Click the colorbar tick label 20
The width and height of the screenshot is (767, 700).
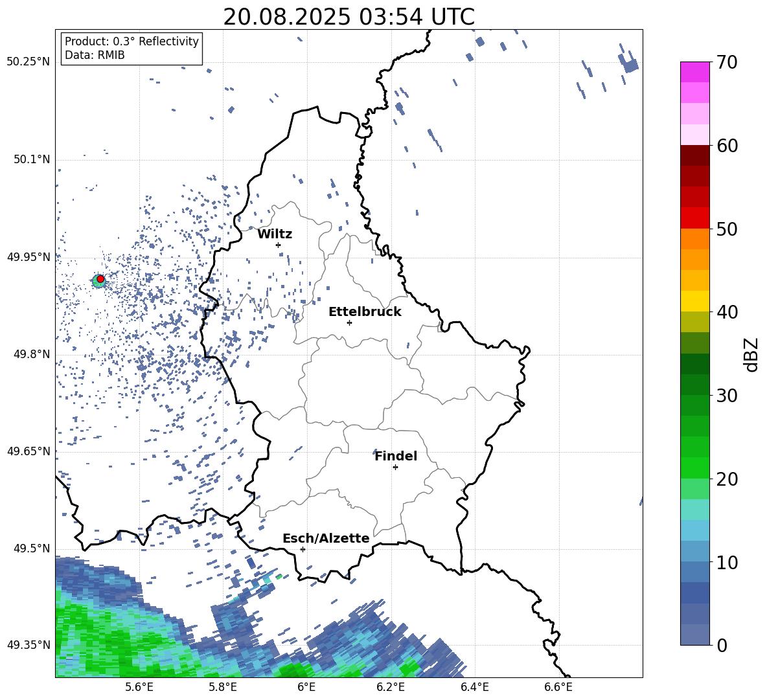click(x=727, y=480)
